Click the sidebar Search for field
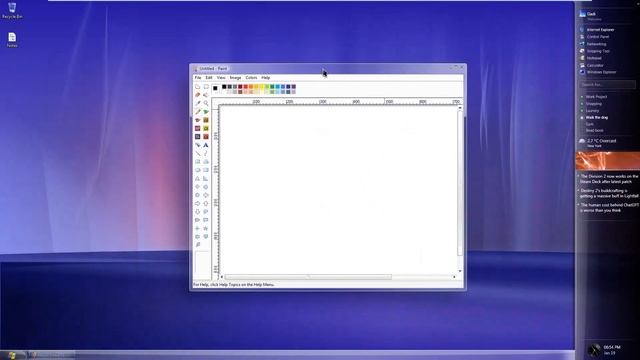Image resolution: width=640 pixels, height=360 pixels. point(607,84)
